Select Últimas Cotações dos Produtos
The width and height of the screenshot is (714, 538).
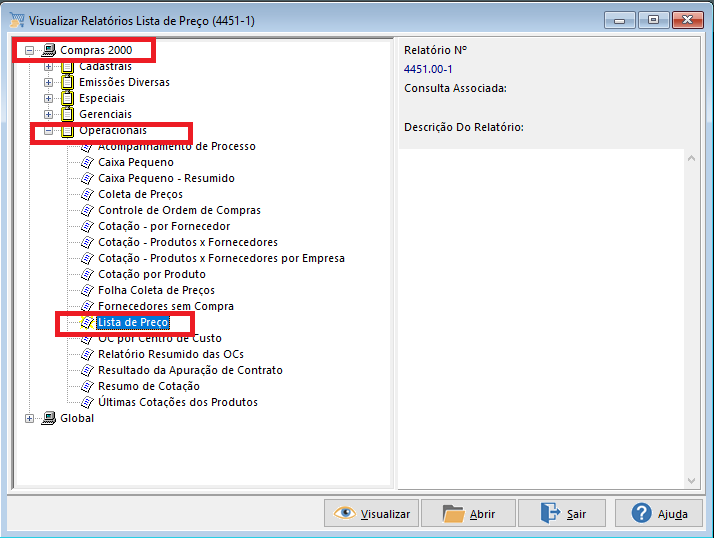pos(178,402)
